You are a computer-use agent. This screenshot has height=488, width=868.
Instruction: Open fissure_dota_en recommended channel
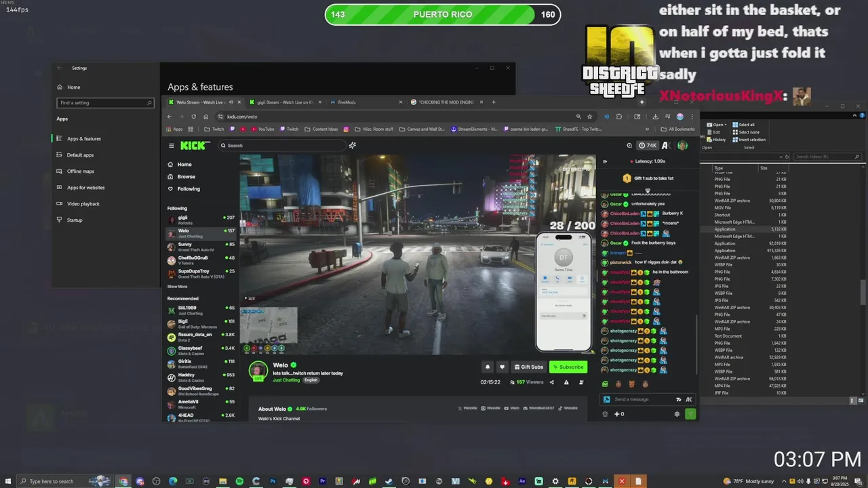[201, 336]
